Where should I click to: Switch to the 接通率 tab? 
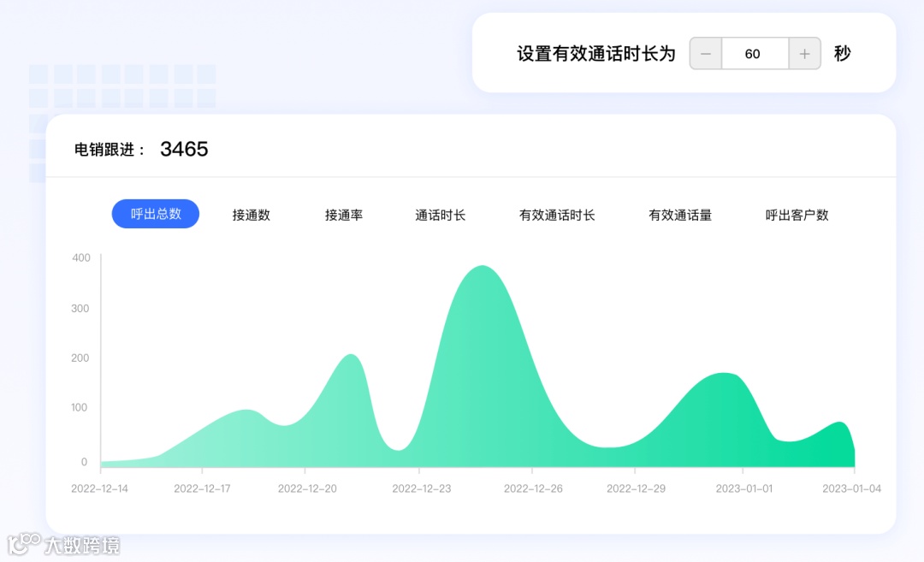[343, 215]
